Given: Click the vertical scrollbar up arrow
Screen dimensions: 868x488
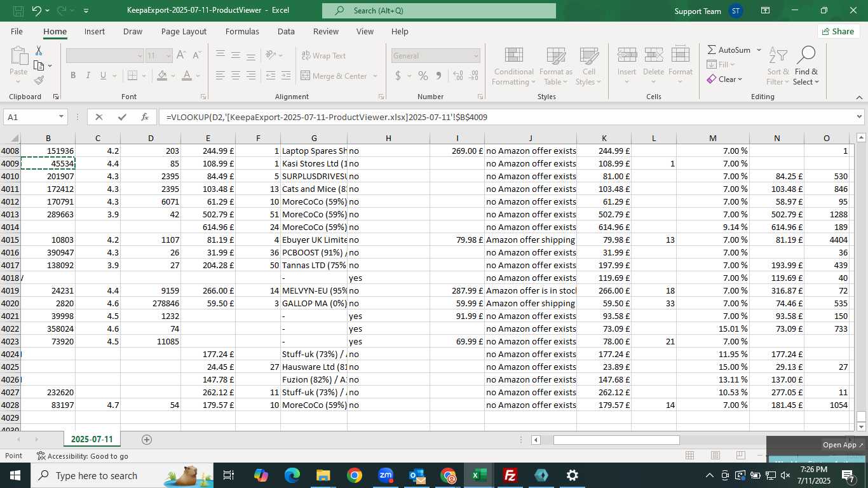Looking at the screenshot, I should click(x=861, y=137).
